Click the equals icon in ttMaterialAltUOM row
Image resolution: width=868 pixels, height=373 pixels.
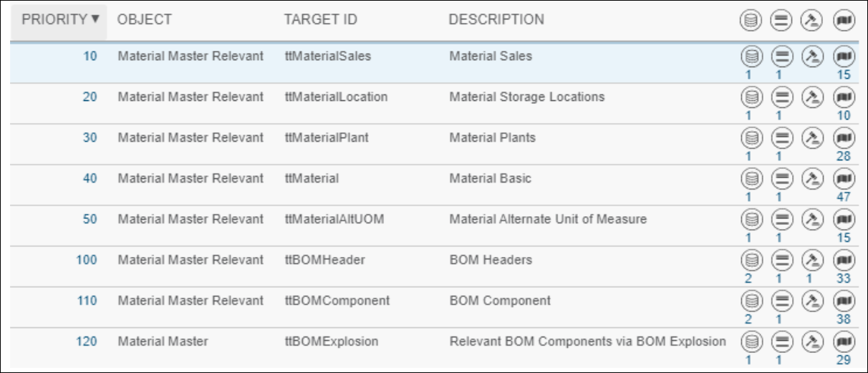coord(781,220)
